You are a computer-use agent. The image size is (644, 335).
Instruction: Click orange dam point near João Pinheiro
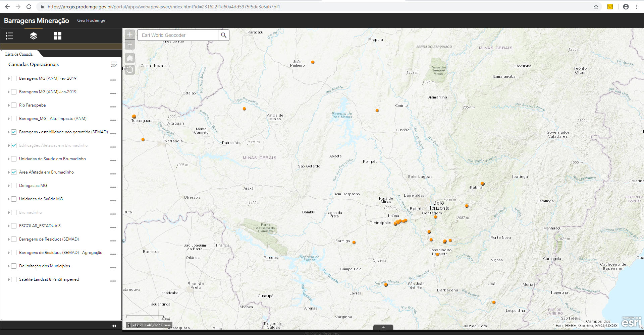313,62
